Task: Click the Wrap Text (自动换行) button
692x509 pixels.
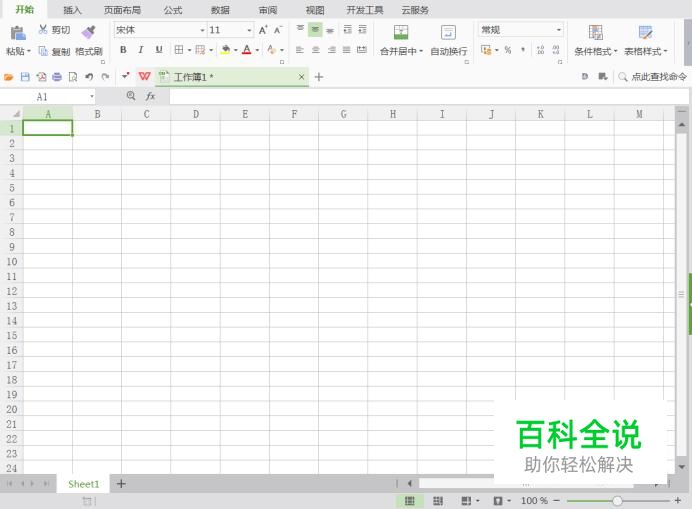Action: click(x=448, y=40)
